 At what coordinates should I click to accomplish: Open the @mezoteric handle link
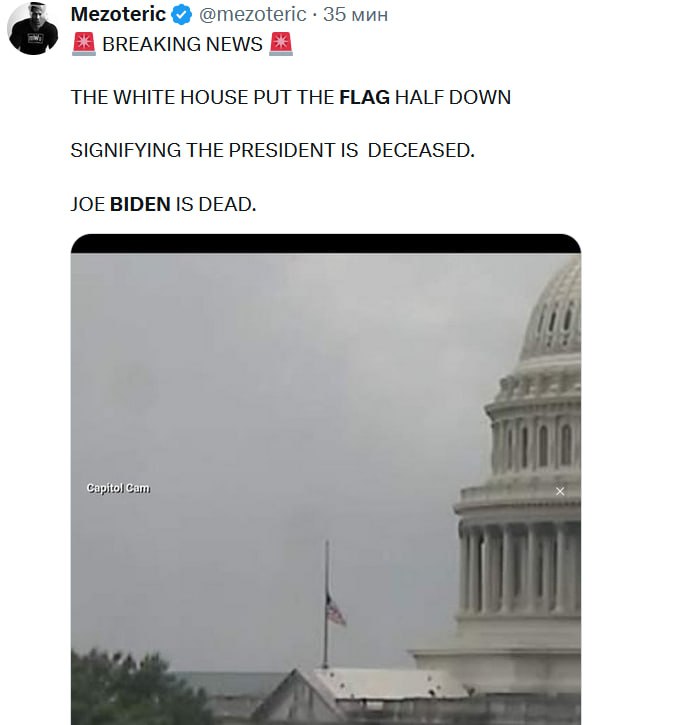pos(252,14)
